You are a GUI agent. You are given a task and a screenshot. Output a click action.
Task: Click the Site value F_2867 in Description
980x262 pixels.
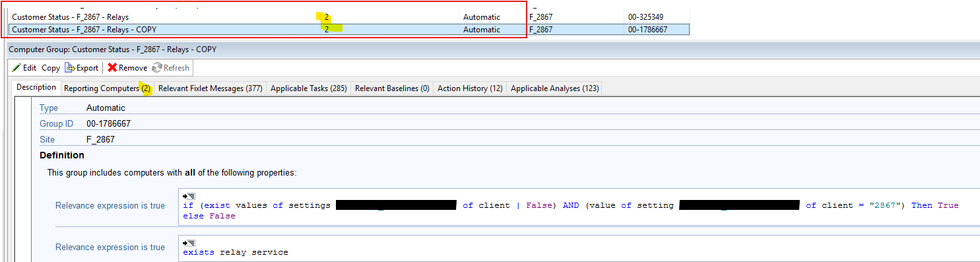[100, 139]
